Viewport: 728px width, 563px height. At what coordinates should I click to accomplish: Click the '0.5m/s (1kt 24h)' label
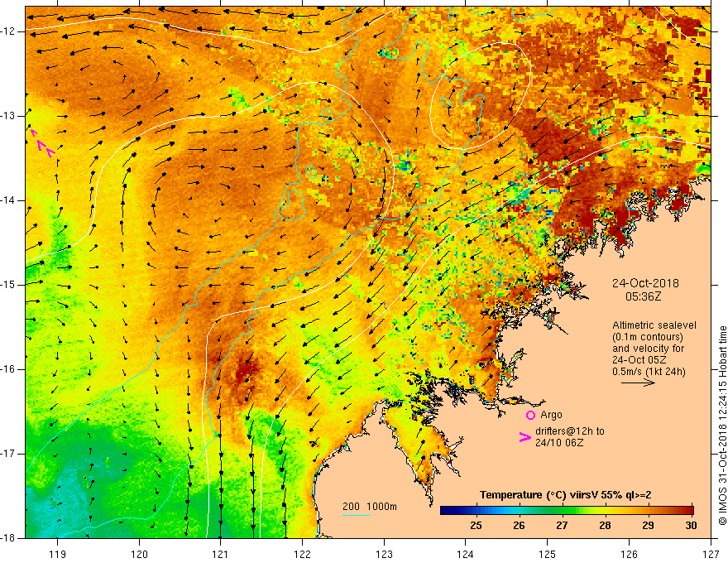coord(649,372)
